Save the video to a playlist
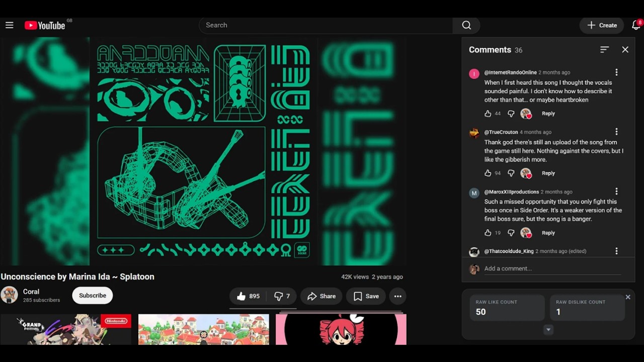Screen dimensions: 644x362 tap(366, 296)
